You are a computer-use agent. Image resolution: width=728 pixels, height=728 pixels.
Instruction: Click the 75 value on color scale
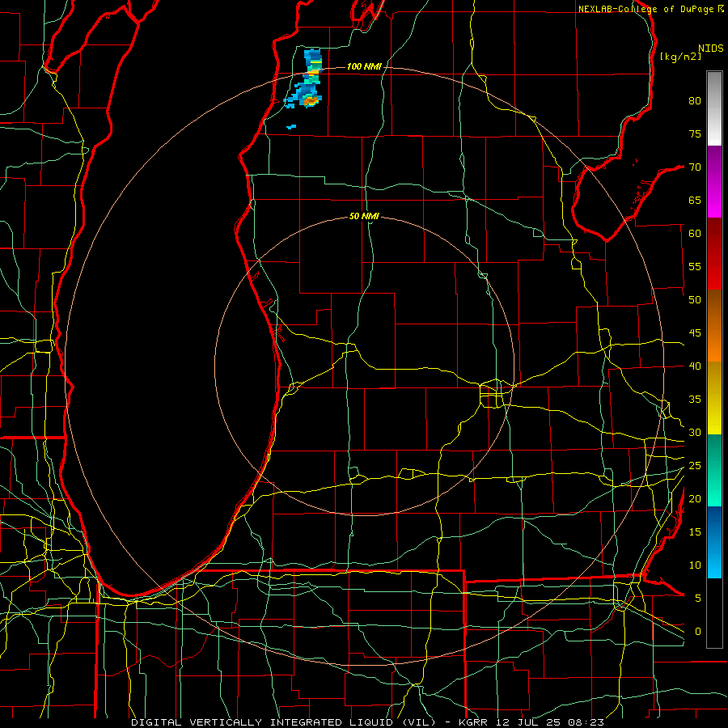coord(695,134)
